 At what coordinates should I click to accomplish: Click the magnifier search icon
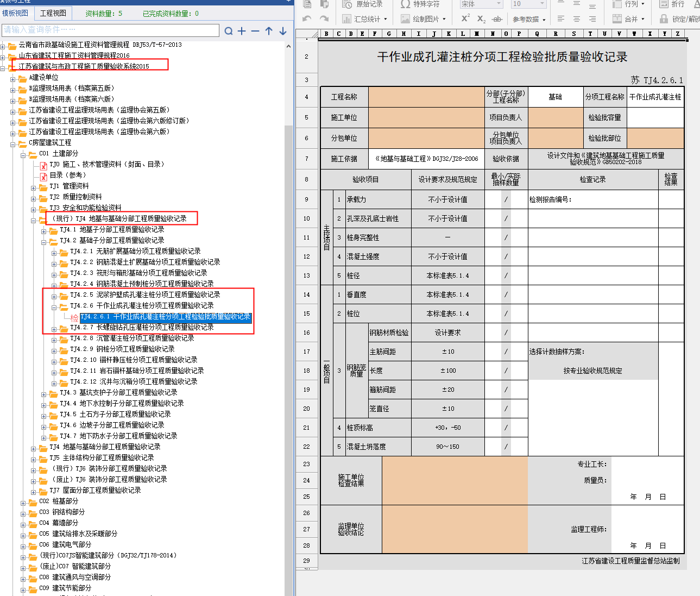coord(229,31)
